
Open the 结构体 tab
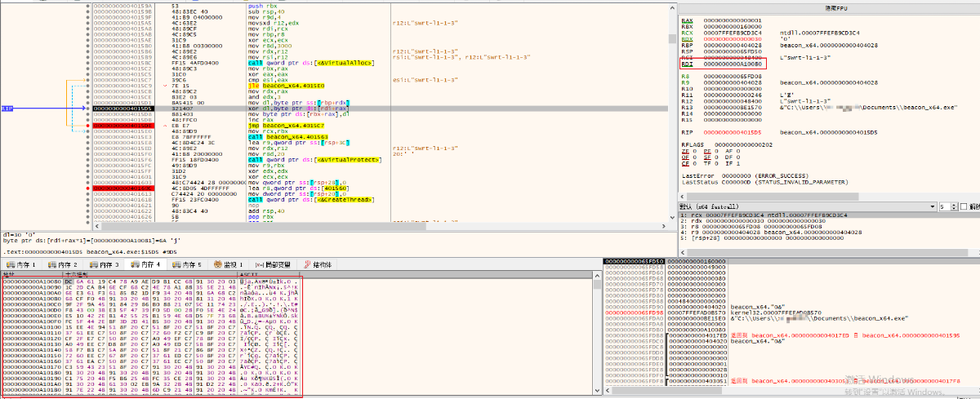click(x=317, y=265)
